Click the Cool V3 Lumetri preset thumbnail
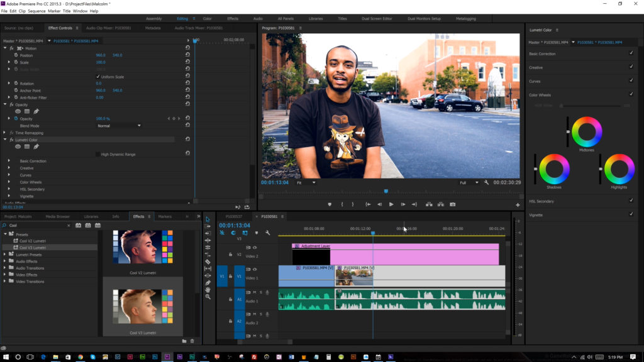The height and width of the screenshot is (362, 644). [x=143, y=306]
